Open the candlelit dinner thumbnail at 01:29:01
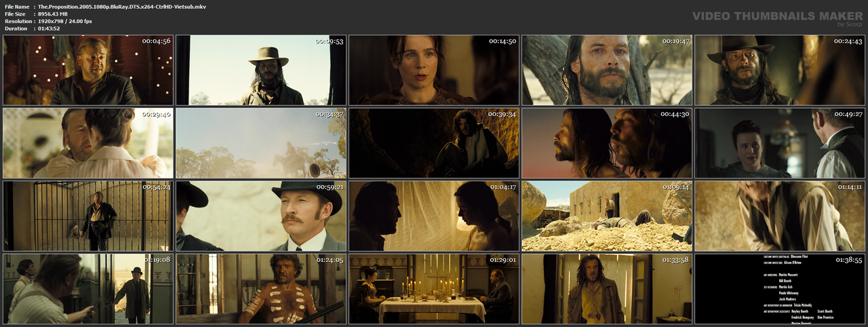The image size is (868, 327). pyautogui.click(x=434, y=288)
